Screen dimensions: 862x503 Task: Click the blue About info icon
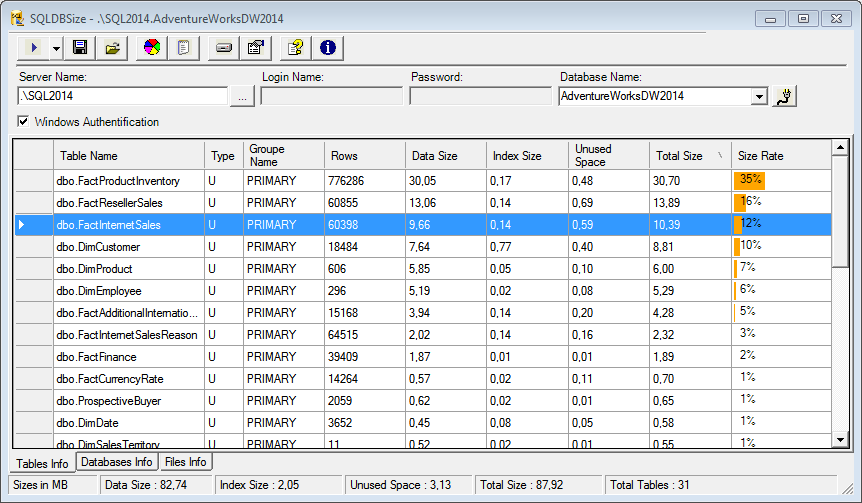pyautogui.click(x=327, y=47)
